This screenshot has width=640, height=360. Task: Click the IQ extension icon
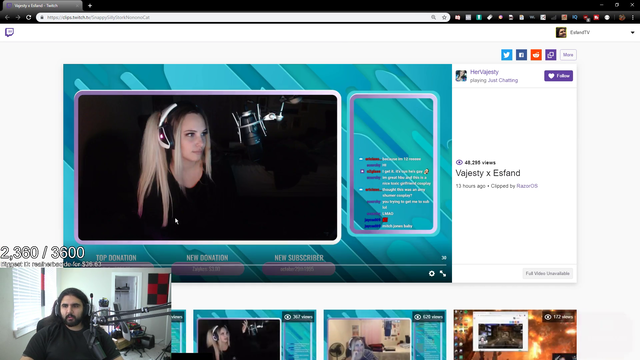(x=575, y=18)
